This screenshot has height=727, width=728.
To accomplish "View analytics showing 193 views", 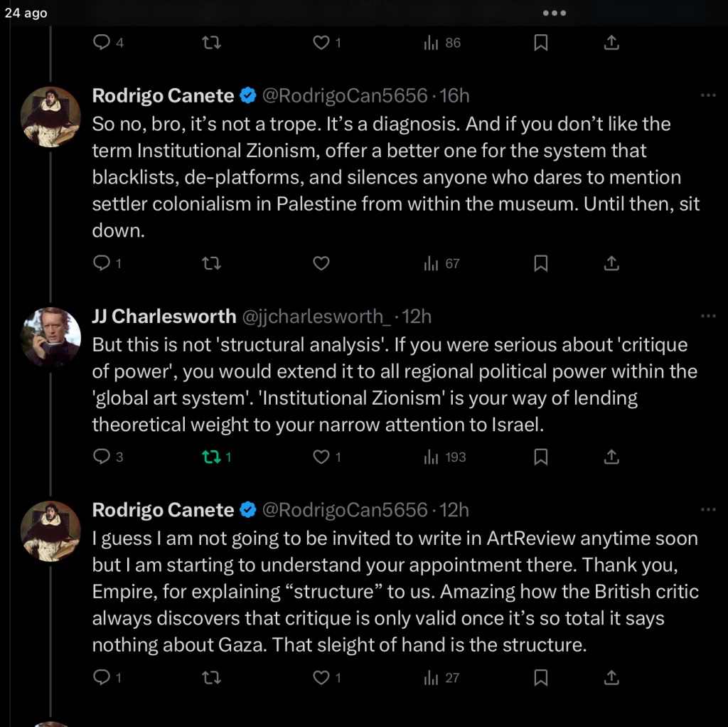I will (x=431, y=457).
